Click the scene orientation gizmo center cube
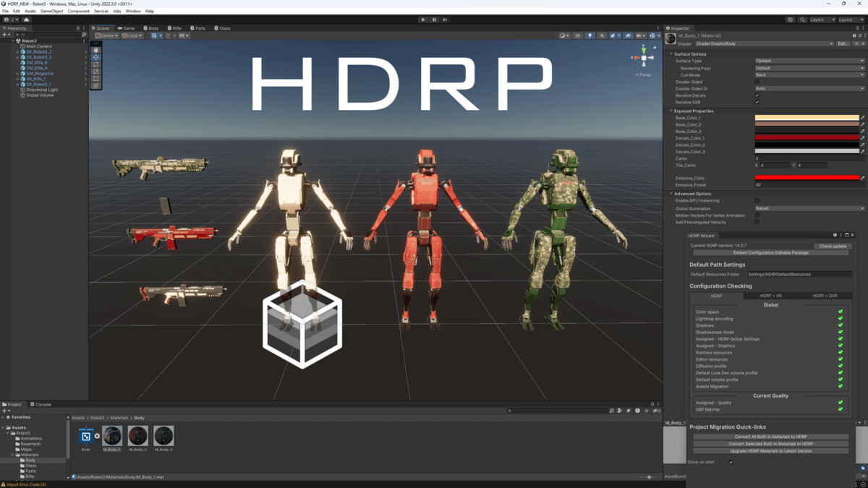 [x=643, y=58]
